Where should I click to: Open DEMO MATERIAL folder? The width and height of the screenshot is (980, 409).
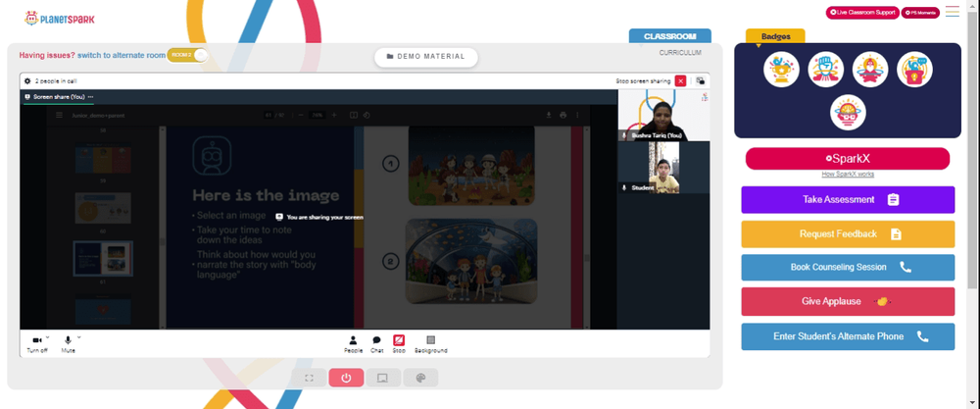(x=425, y=57)
